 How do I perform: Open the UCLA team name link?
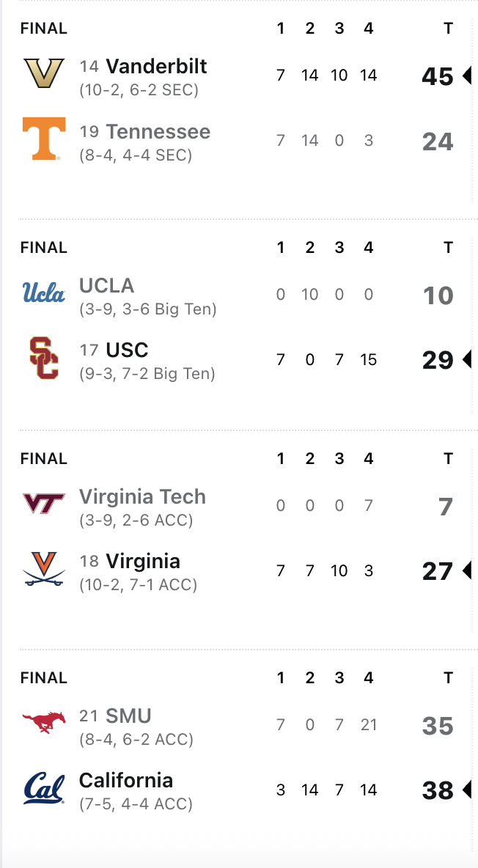tap(106, 286)
